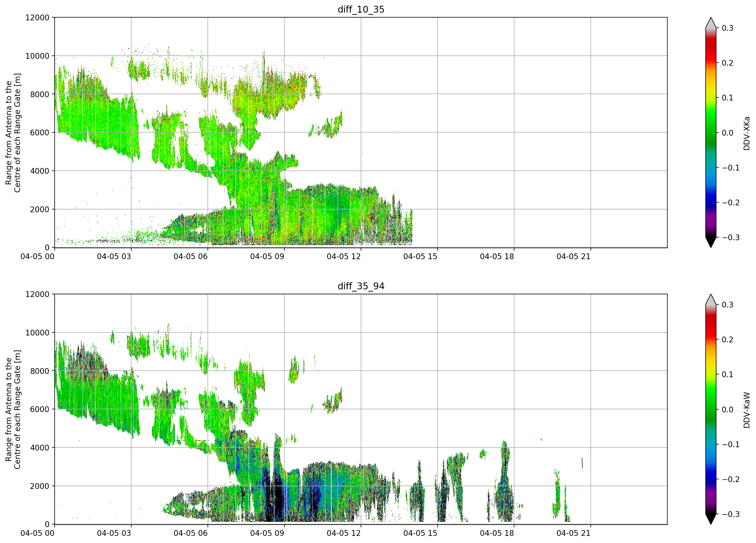Viewport: 756px width, 543px height.
Task: Click the 0.3 tick on DDV-XKa colorbar
Action: pyautogui.click(x=727, y=28)
